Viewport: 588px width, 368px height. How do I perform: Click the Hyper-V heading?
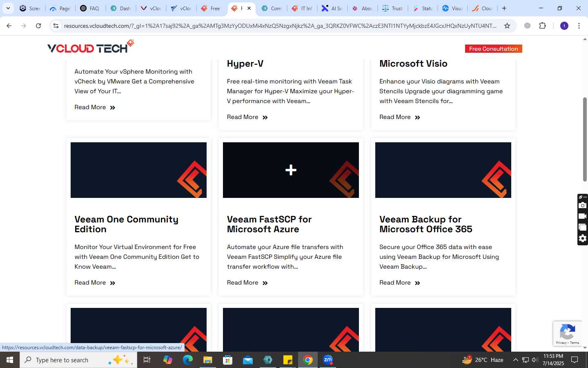(x=245, y=64)
